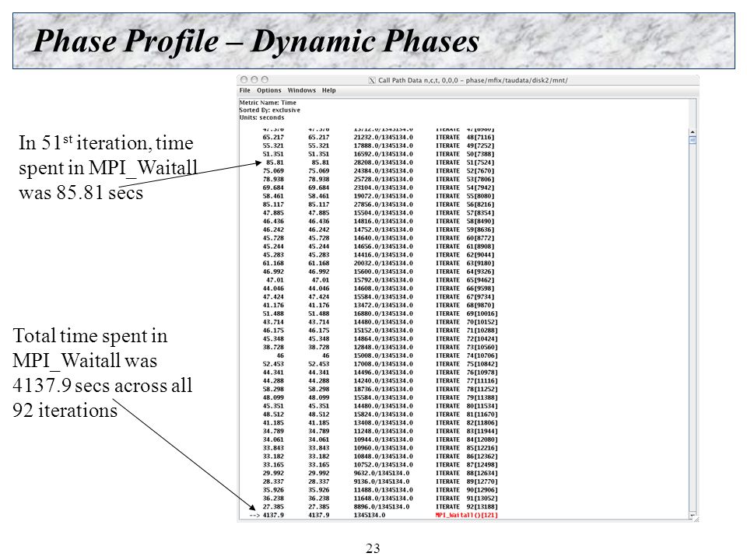Open the Options menu
This screenshot has width=747, height=560.
tap(268, 90)
